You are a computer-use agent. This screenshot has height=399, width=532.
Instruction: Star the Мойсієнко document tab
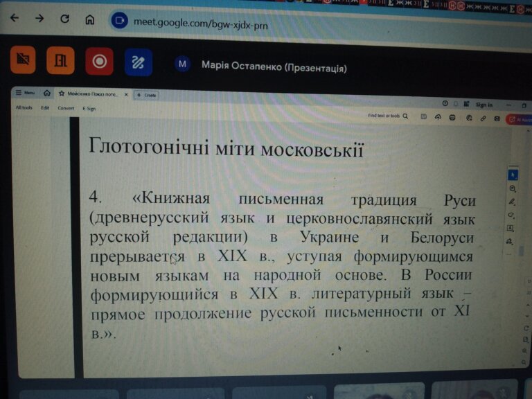tap(62, 94)
